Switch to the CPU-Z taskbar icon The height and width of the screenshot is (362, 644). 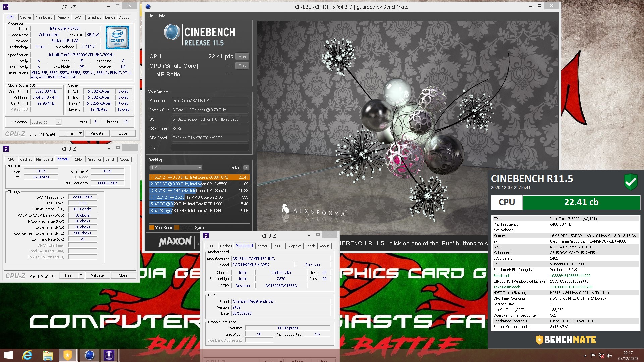click(x=109, y=355)
